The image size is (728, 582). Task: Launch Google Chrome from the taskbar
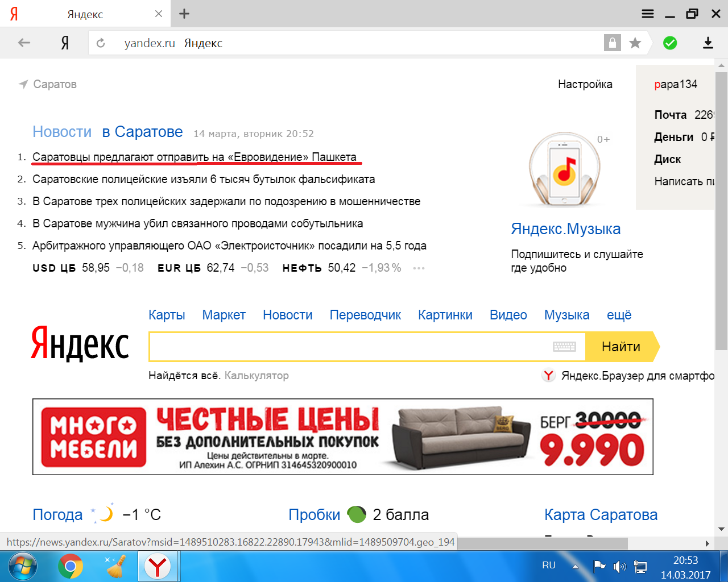point(71,567)
